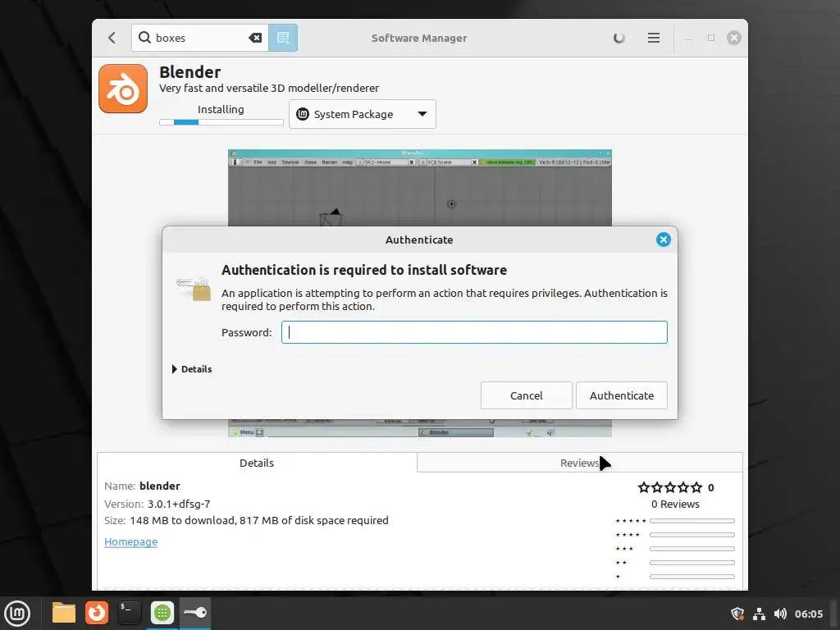This screenshot has height=630, width=840.
Task: Open the Terminal from the taskbar
Action: [129, 613]
